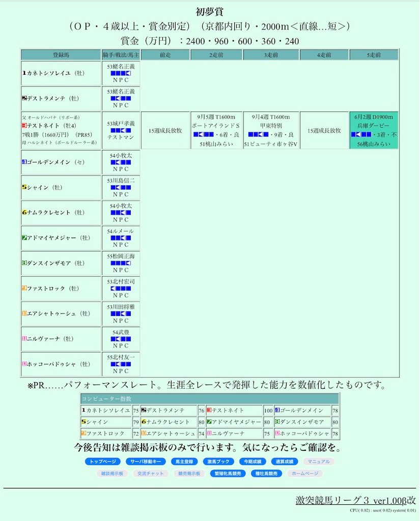This screenshot has width=420, height=521.
Task: Click tactic position icon in ナムラクレセント row
Action: (x=121, y=213)
